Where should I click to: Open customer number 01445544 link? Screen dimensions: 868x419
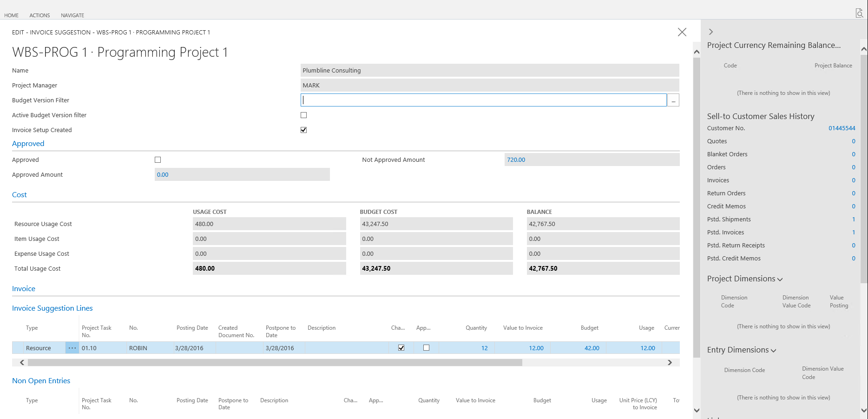[842, 128]
